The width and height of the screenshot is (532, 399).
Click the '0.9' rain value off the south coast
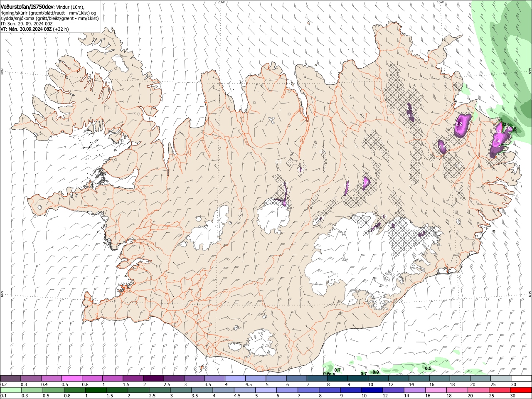coord(376,372)
